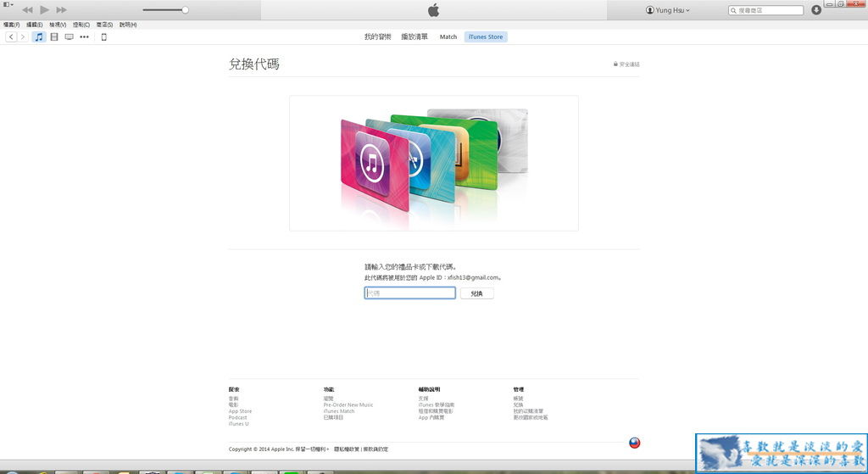Open the 音樂 footer link
Viewport: 868px width, 474px height.
[x=234, y=399]
